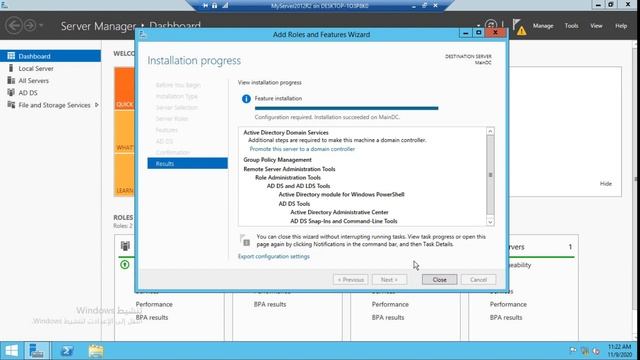Image resolution: width=640 pixels, height=360 pixels.
Task: Click the feature installation progress bar
Action: click(x=346, y=108)
